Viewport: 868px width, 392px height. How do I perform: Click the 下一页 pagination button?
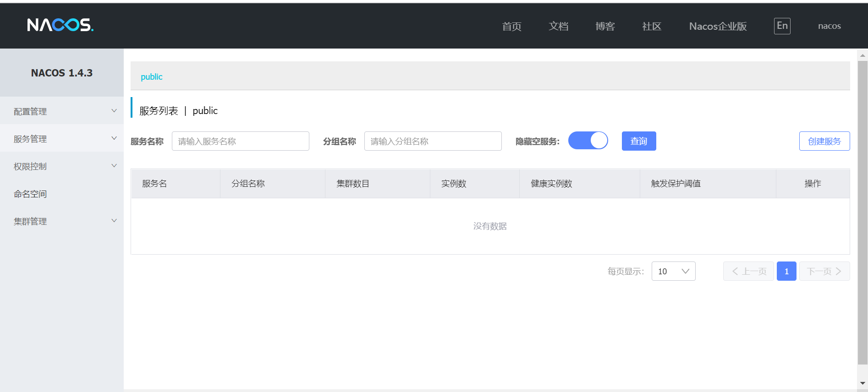click(824, 271)
